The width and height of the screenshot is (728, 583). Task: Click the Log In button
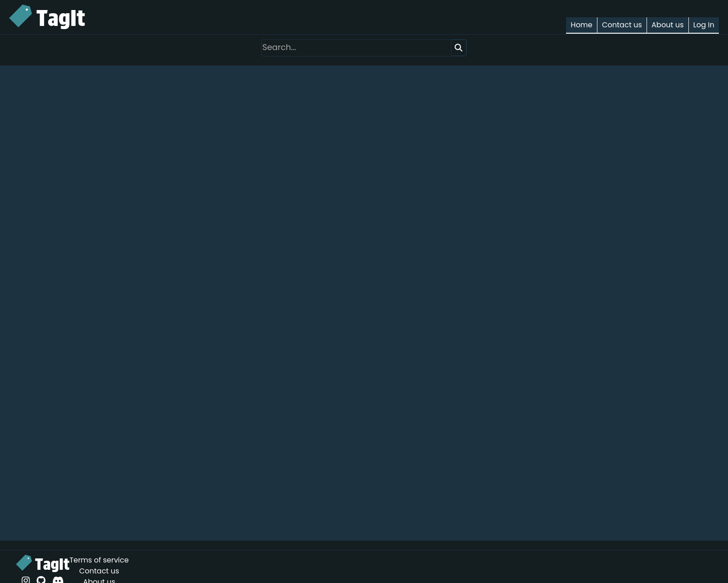703,25
